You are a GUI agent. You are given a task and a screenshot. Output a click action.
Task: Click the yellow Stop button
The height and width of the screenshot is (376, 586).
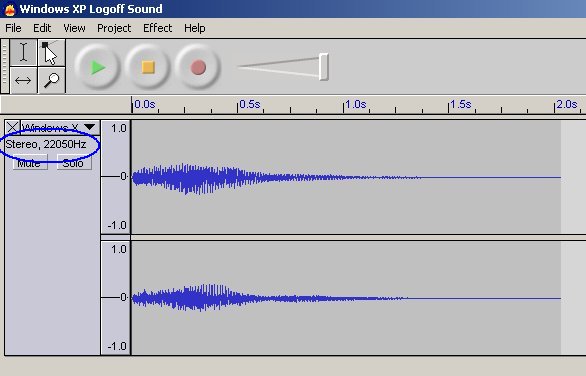(148, 67)
